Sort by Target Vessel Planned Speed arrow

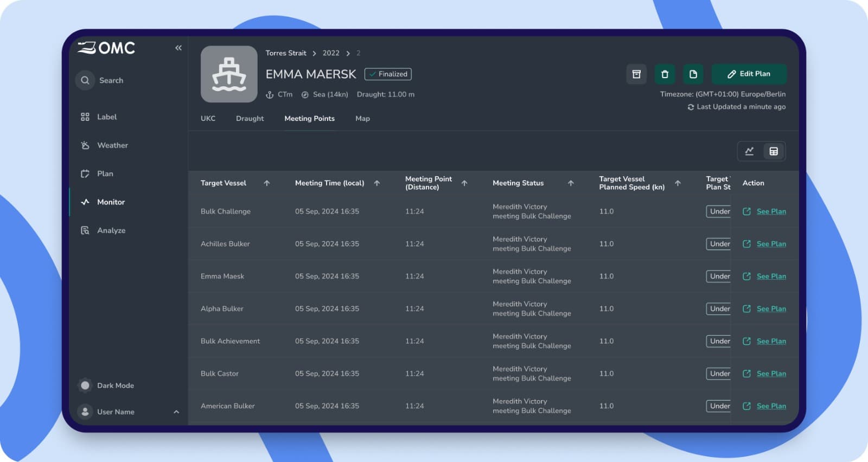678,183
